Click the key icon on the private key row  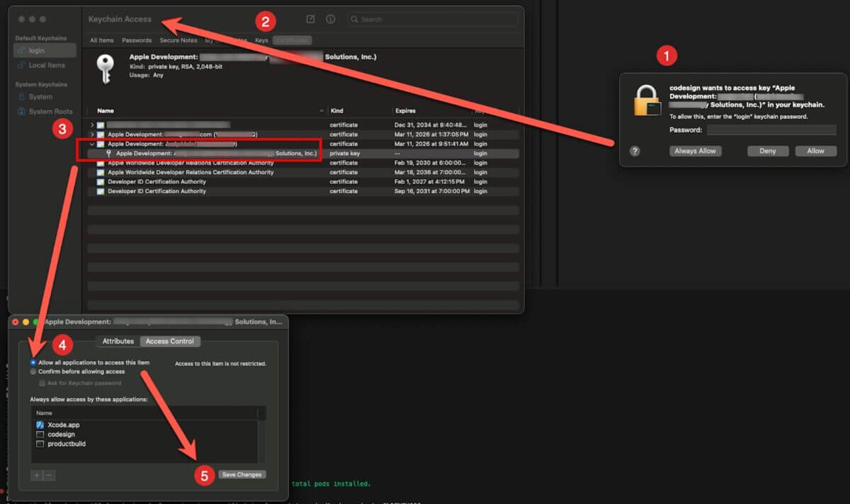tap(109, 153)
